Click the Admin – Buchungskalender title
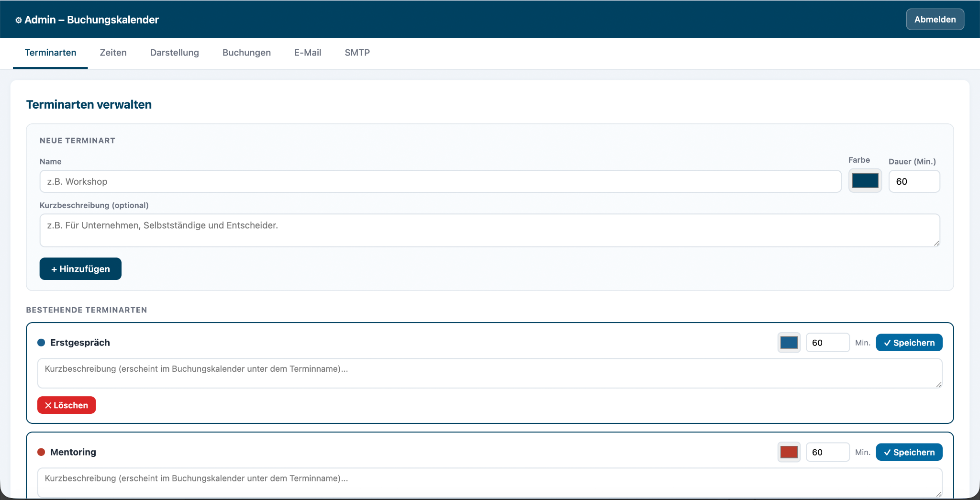Image resolution: width=980 pixels, height=500 pixels. (x=91, y=20)
